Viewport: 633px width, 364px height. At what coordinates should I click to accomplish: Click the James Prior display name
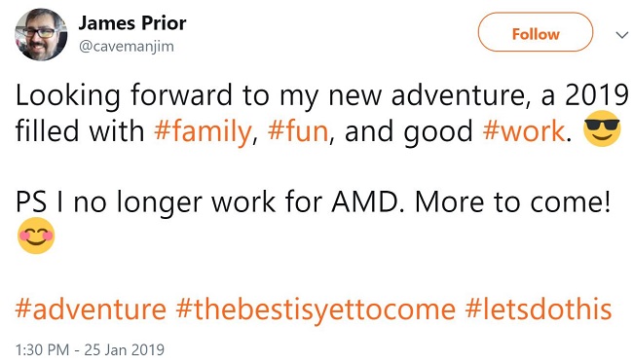(x=132, y=23)
